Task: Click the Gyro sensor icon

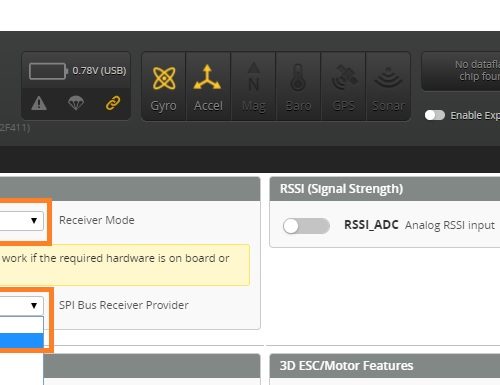Action: pos(164,78)
